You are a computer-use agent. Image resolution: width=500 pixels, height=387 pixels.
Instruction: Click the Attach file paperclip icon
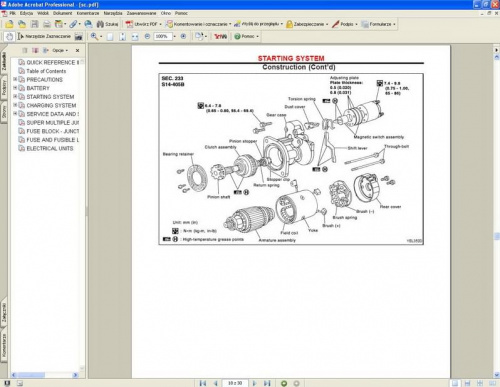coord(73,24)
